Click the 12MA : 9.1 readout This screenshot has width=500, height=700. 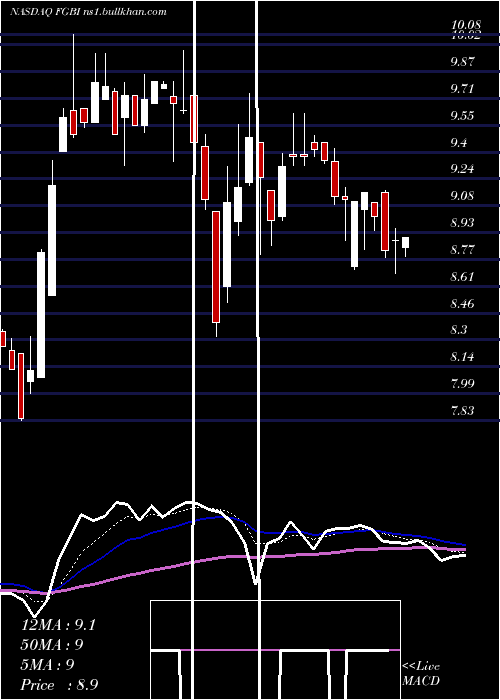click(x=58, y=625)
